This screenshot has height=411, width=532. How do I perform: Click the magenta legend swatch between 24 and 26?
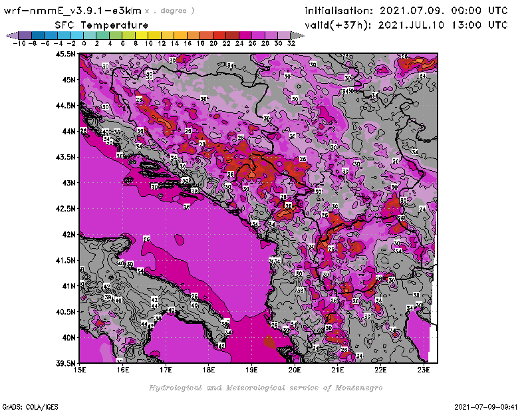click(245, 35)
